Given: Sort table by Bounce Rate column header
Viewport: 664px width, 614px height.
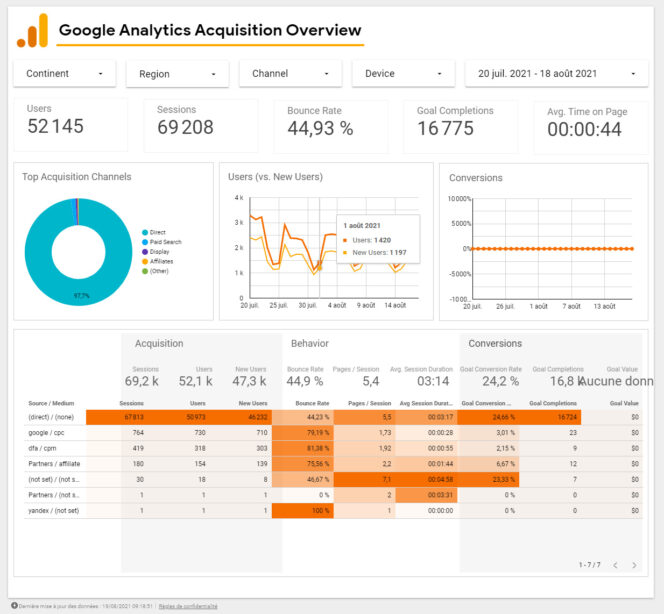Looking at the screenshot, I should pos(319,402).
